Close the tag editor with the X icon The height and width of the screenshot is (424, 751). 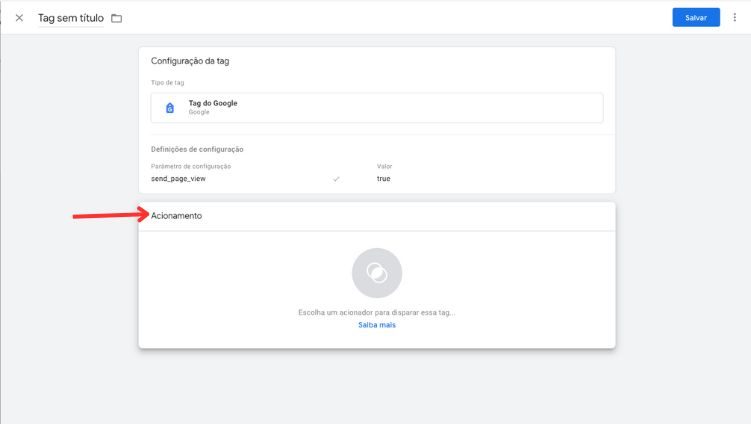[19, 18]
